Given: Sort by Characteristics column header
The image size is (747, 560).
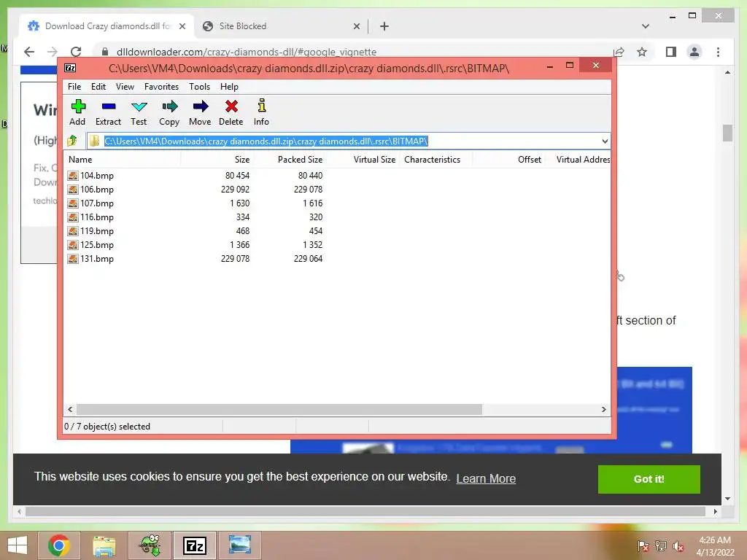Looking at the screenshot, I should click(436, 160).
